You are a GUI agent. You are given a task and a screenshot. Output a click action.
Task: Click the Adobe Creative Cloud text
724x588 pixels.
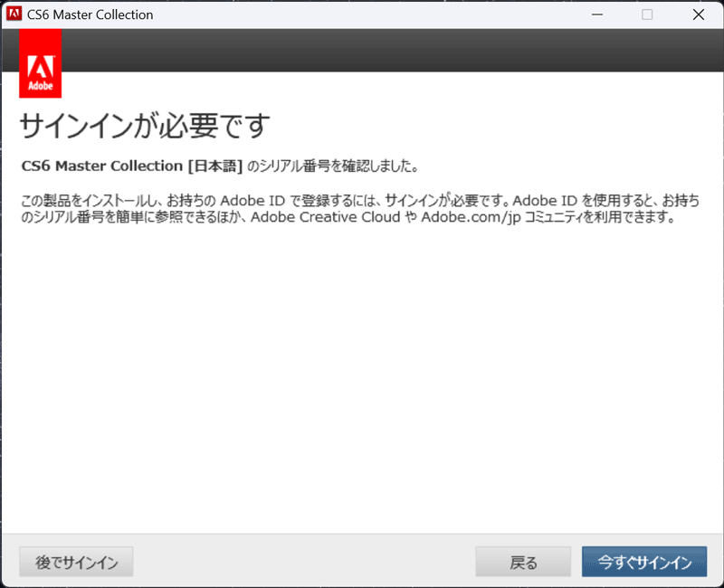tap(326, 217)
